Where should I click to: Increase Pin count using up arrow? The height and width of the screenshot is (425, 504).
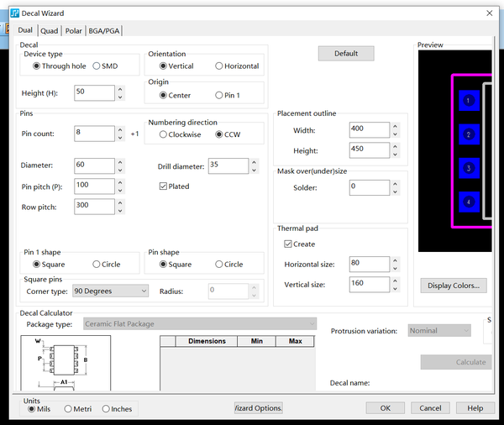coord(122,130)
